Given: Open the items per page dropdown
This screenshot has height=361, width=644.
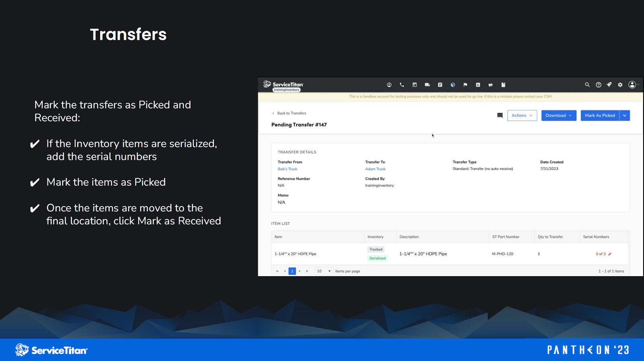Looking at the screenshot, I should (324, 271).
